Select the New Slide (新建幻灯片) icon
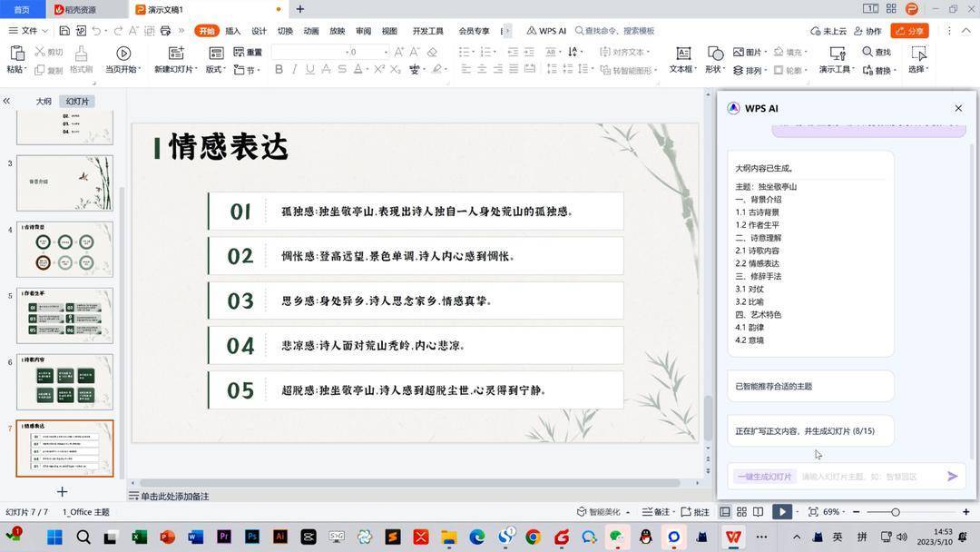This screenshot has height=552, width=980. pos(175,53)
